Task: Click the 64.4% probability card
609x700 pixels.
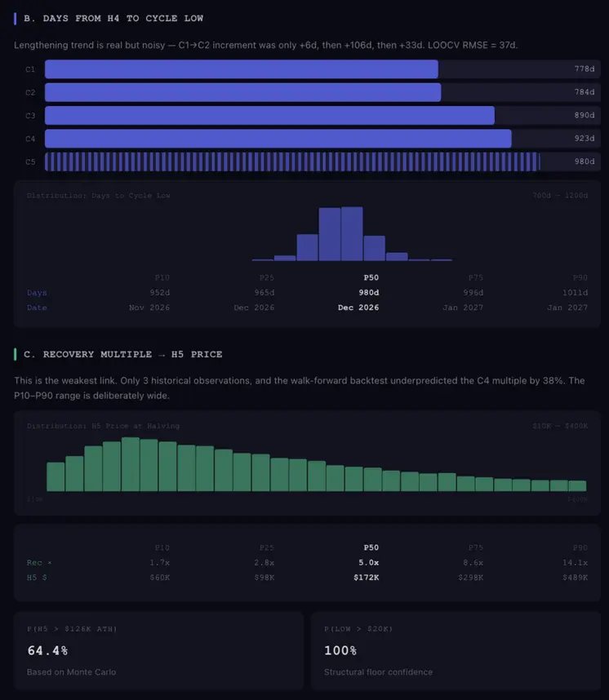Action: point(158,651)
